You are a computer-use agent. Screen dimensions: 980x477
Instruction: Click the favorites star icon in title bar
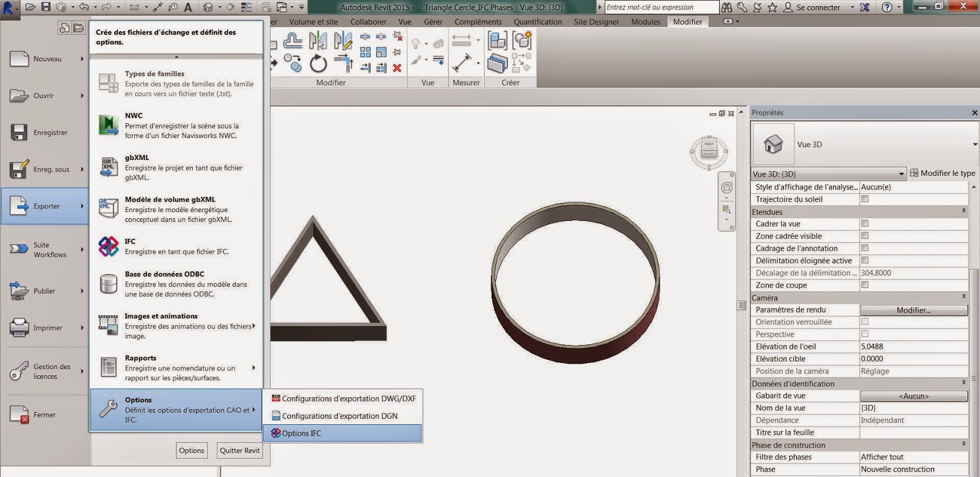(x=772, y=7)
